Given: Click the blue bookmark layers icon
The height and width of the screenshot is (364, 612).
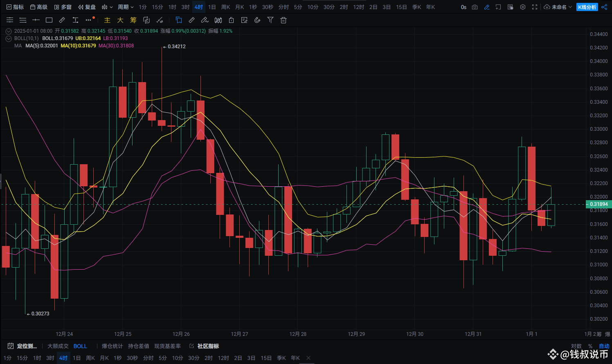Looking at the screenshot, I should pos(179,20).
